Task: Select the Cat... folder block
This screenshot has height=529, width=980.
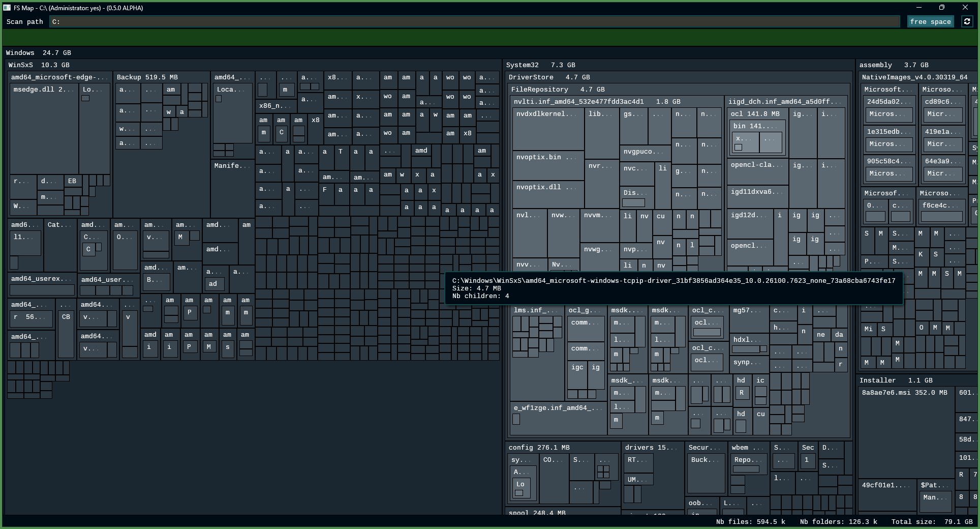Action: click(60, 246)
